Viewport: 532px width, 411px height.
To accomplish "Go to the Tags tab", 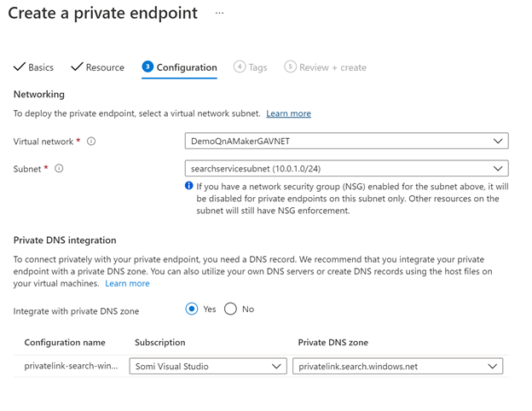I will tap(257, 67).
